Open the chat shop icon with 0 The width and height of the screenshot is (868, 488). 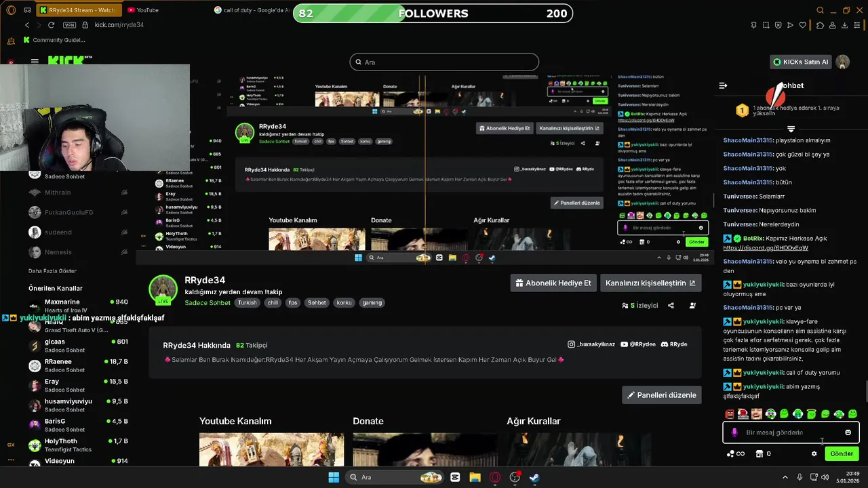[763, 454]
